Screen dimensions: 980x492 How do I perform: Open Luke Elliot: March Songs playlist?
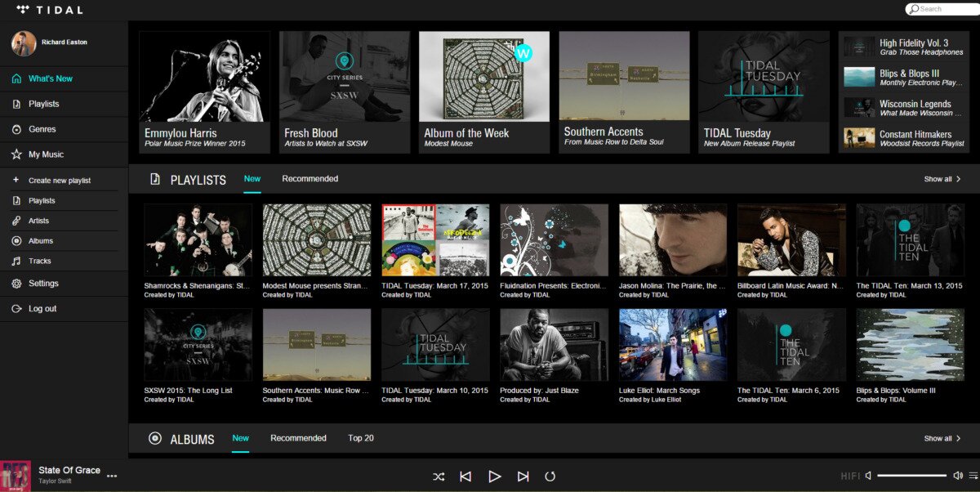(673, 345)
